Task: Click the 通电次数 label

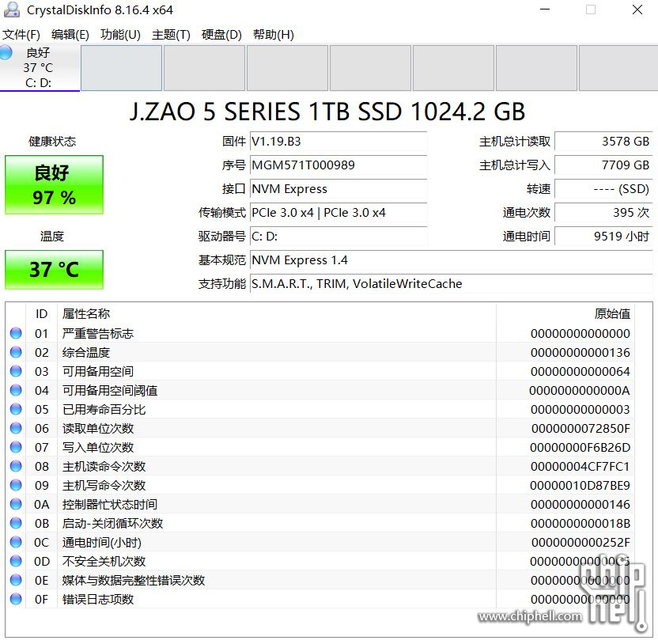Action: click(x=526, y=213)
